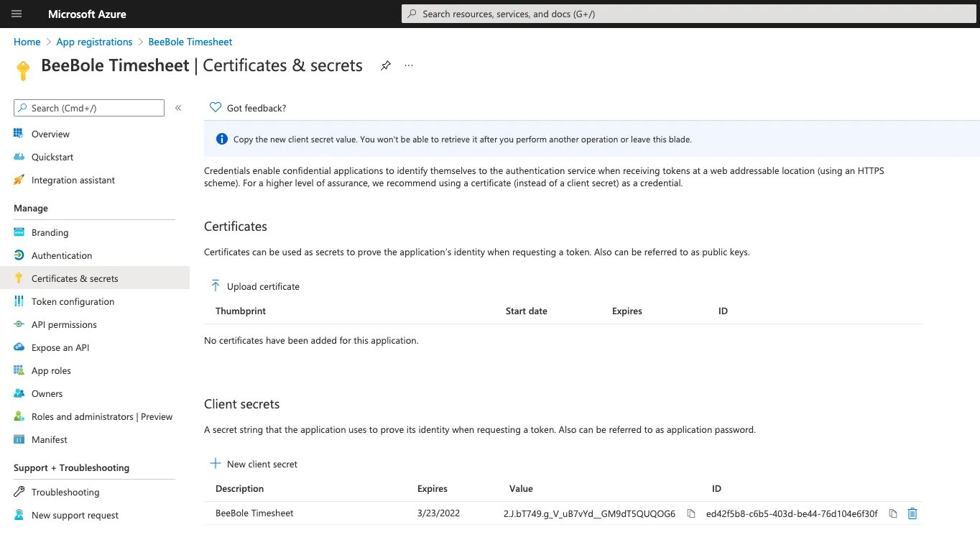Click the Quickstart cloud icon
The width and height of the screenshot is (980, 553).
(19, 157)
